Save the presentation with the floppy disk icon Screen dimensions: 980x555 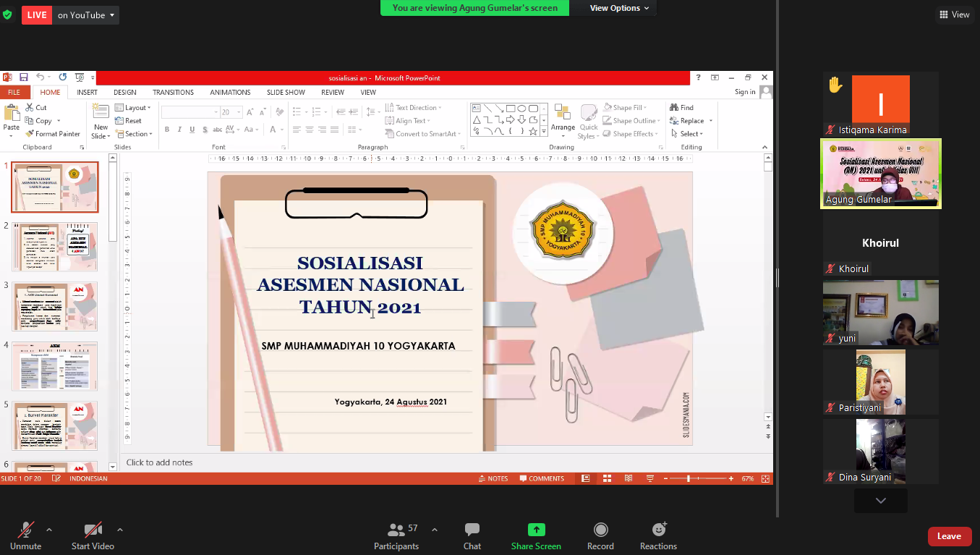23,77
